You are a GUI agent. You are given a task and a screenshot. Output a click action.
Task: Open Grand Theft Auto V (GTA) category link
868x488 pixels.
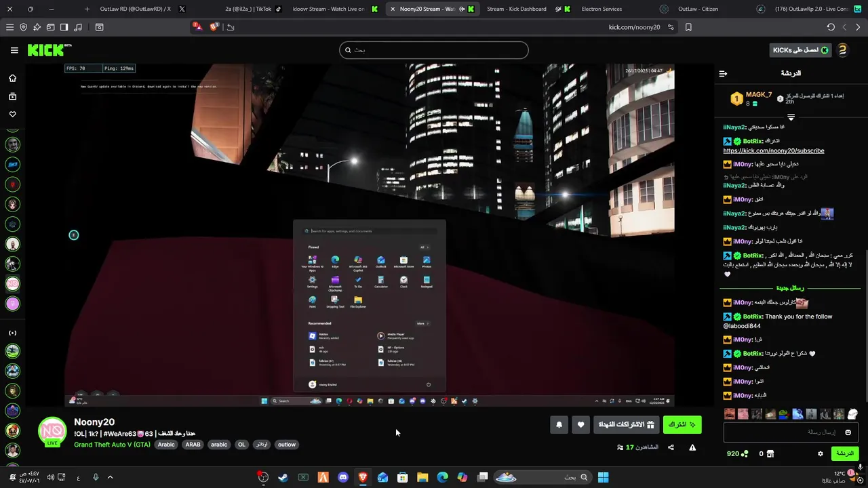click(x=112, y=445)
